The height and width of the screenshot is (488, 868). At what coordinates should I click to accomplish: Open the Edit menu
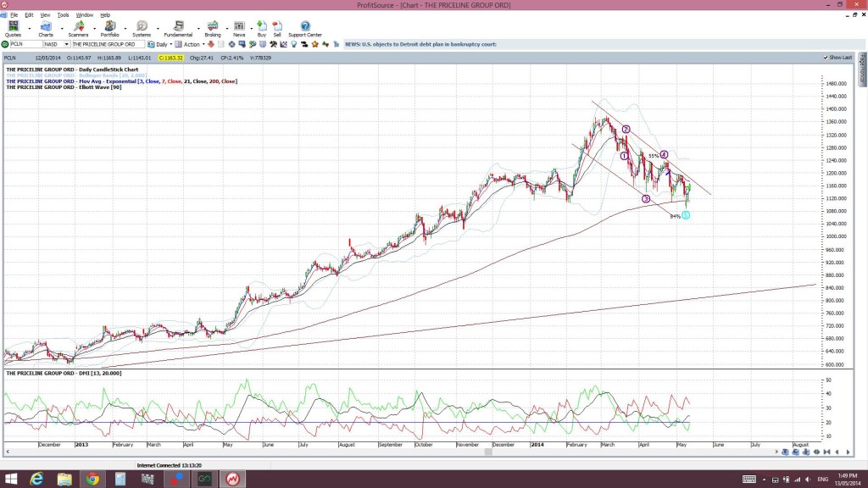(29, 15)
